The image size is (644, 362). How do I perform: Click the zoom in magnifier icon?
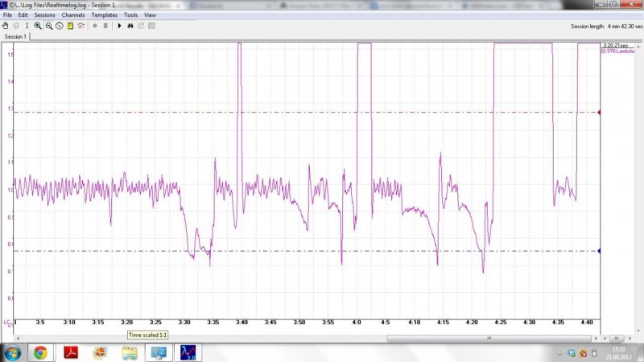click(38, 26)
